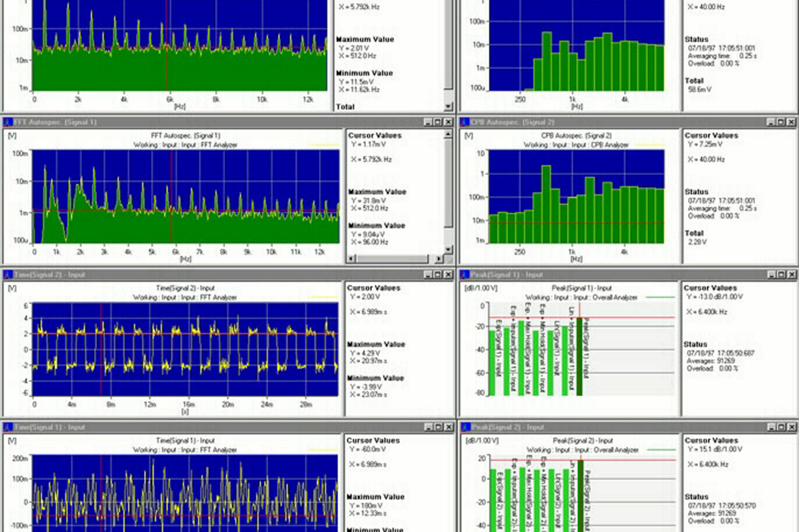Screen dimensions: 799x532
Task: Close the Peak(Signal 1) - Input window
Action: pyautogui.click(x=790, y=274)
